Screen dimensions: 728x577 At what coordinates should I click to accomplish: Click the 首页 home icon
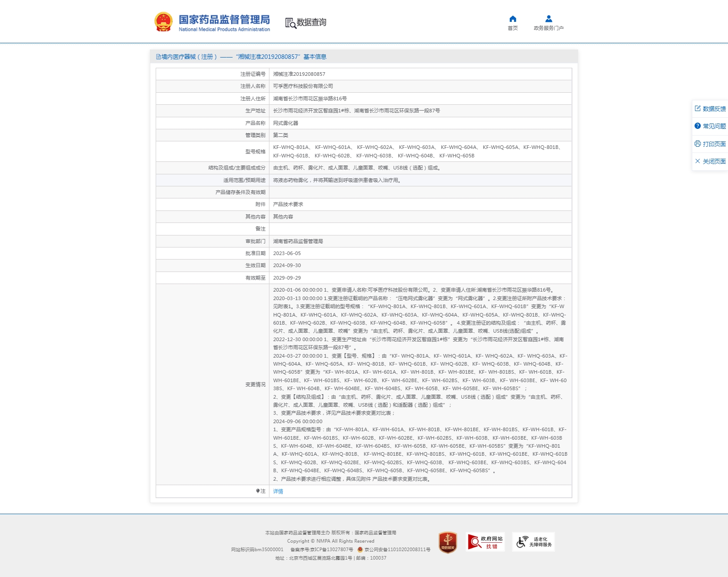pyautogui.click(x=513, y=19)
